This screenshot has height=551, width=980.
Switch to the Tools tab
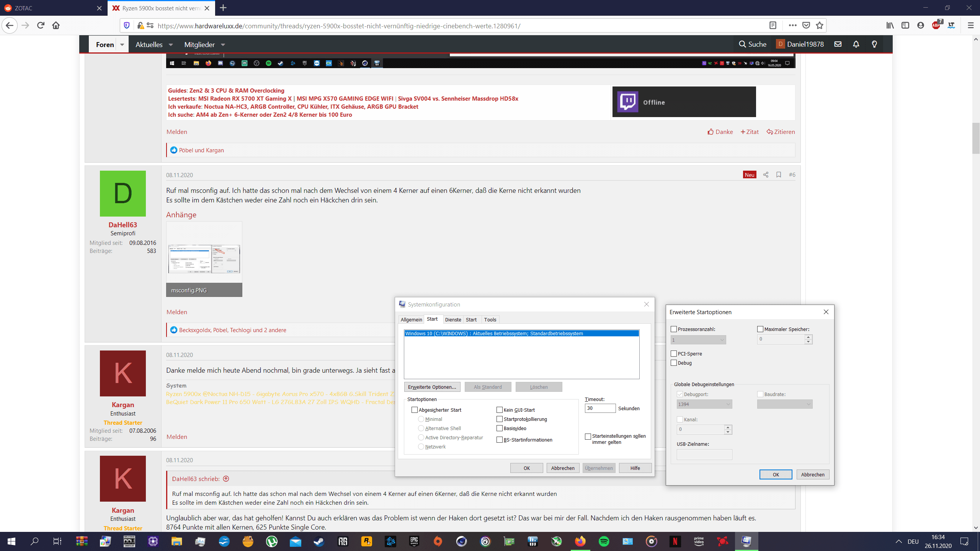coord(490,320)
